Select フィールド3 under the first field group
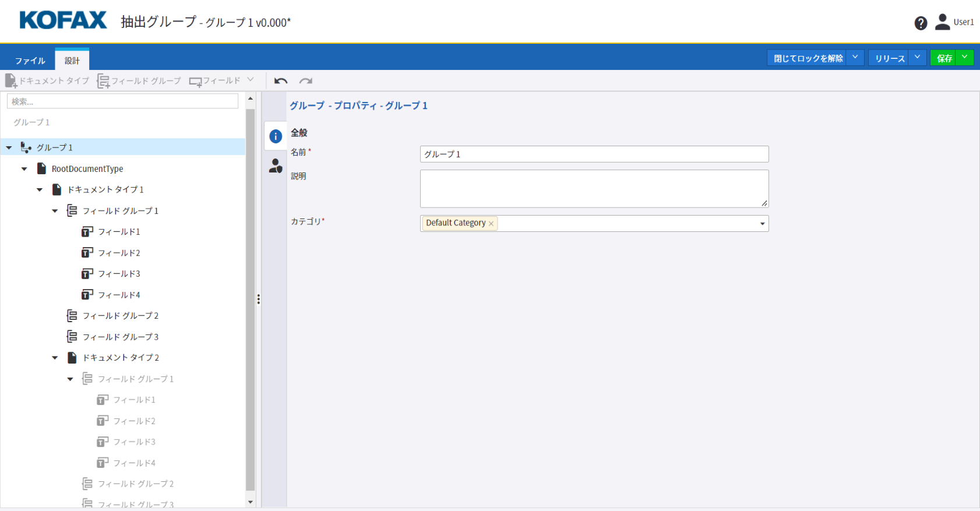This screenshot has width=980, height=511. (x=119, y=274)
